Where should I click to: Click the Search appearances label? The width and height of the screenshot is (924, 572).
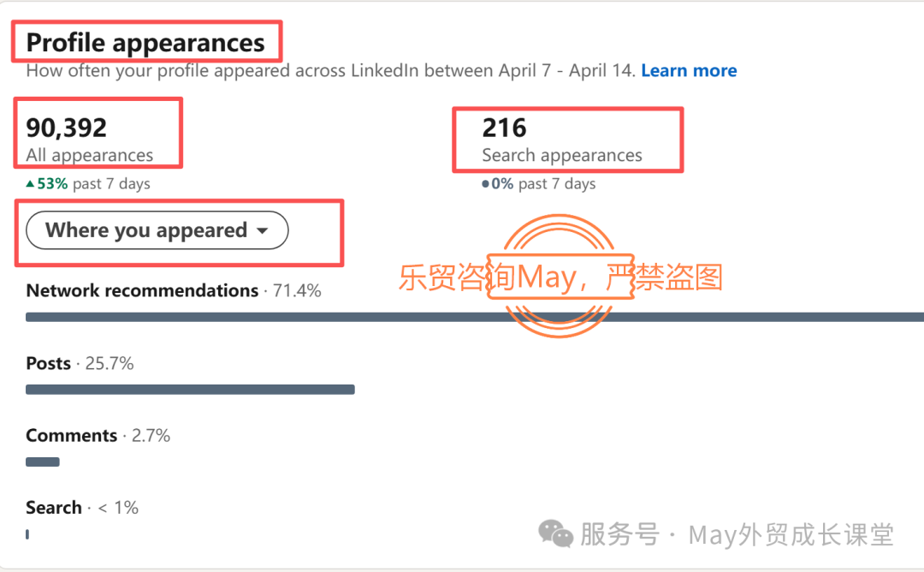(x=562, y=155)
